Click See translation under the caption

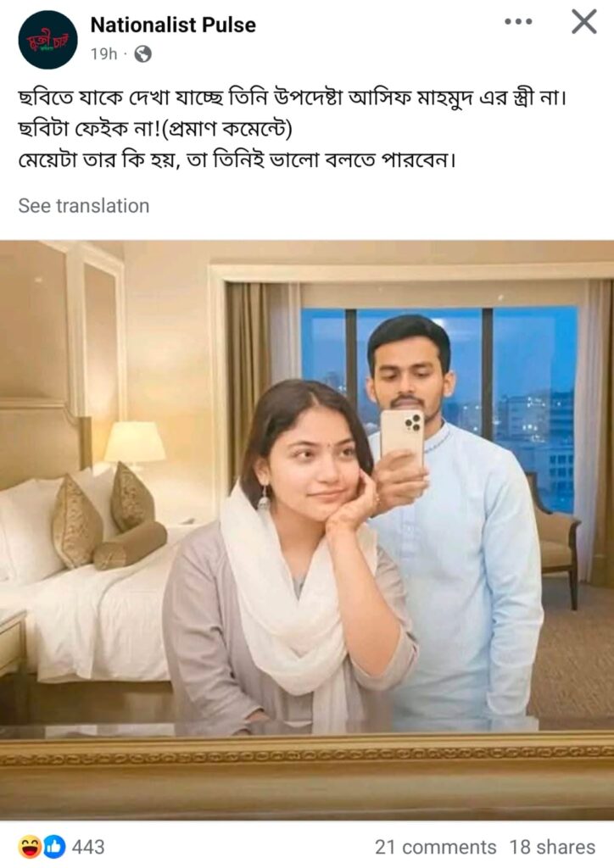[x=84, y=205]
